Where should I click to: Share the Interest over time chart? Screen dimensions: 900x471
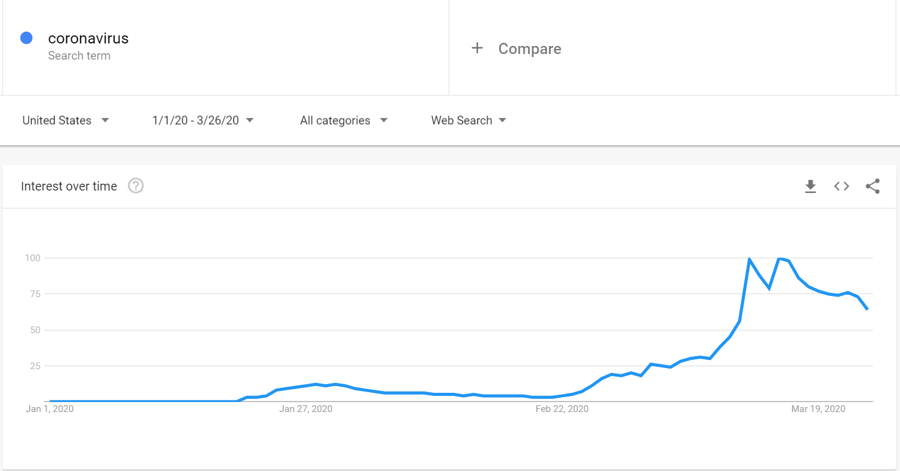[x=872, y=186]
